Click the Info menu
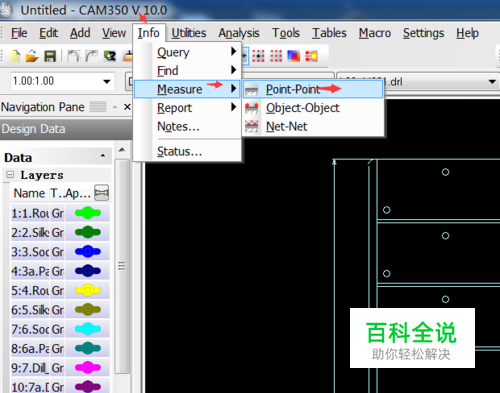The width and height of the screenshot is (500, 393). coord(149,33)
